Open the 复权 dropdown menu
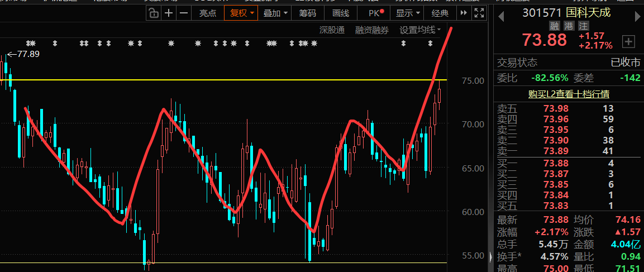 241,13
